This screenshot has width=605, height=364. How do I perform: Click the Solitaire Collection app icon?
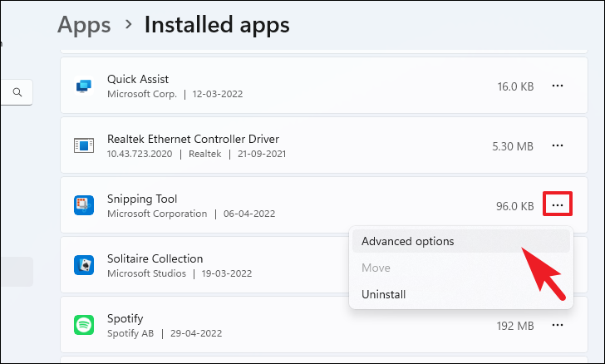pos(84,265)
